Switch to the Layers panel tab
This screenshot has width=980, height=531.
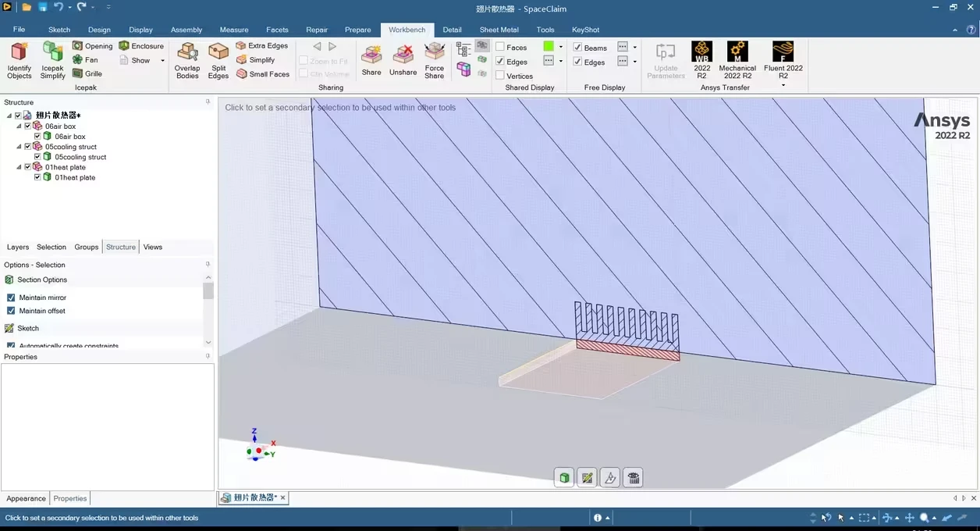coord(18,247)
